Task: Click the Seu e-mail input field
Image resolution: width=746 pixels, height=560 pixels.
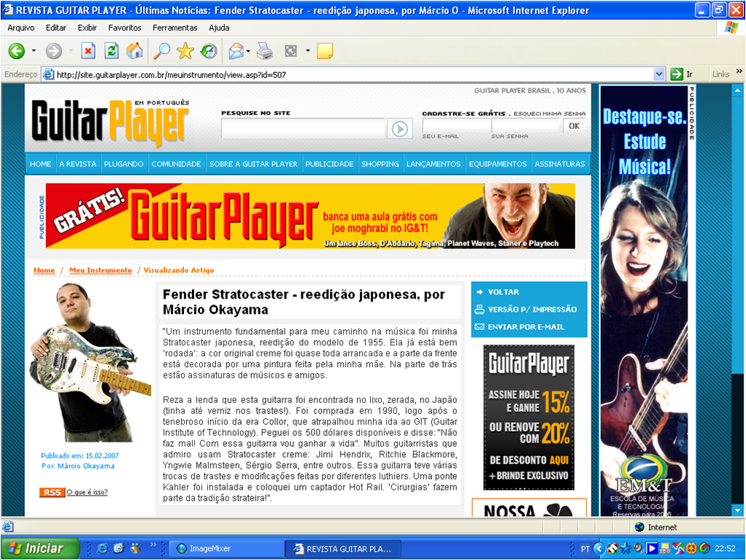Action: 455,126
